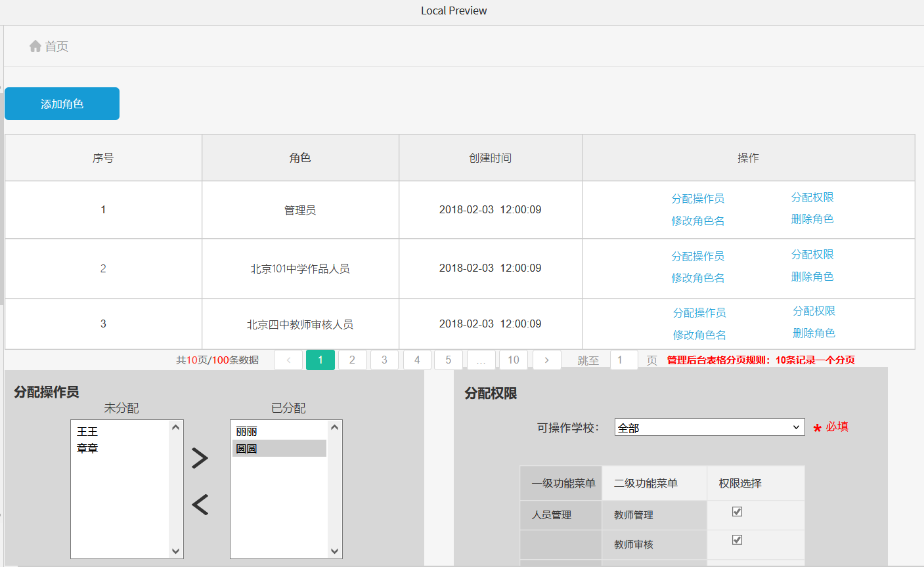The height and width of the screenshot is (567, 924).
Task: Click 删除角色 for 北京四中教师审核人员 row
Action: (814, 333)
